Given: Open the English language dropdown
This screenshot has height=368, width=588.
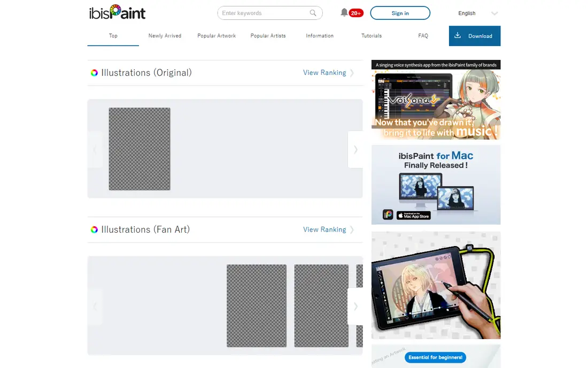Looking at the screenshot, I should pos(478,13).
